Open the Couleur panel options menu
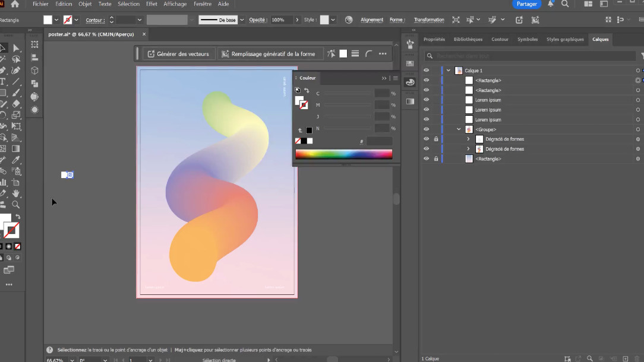This screenshot has width=644, height=362. pyautogui.click(x=396, y=78)
